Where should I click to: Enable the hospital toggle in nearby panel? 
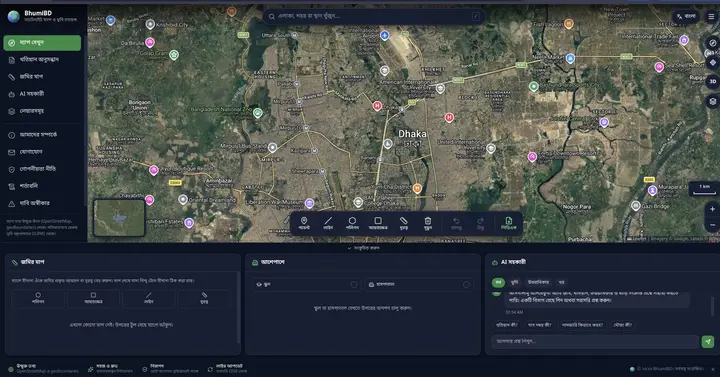(466, 285)
